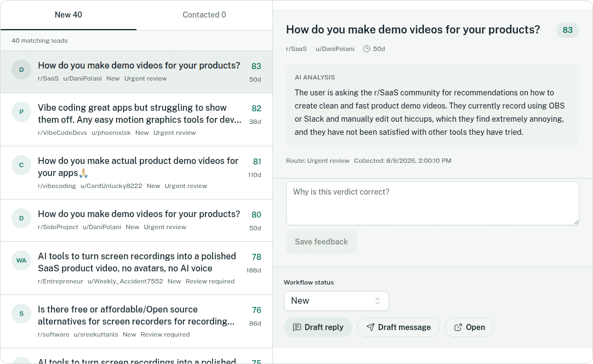Click the r/Entrepreneur subreddit label
Image resolution: width=593 pixels, height=364 pixels.
tap(60, 282)
